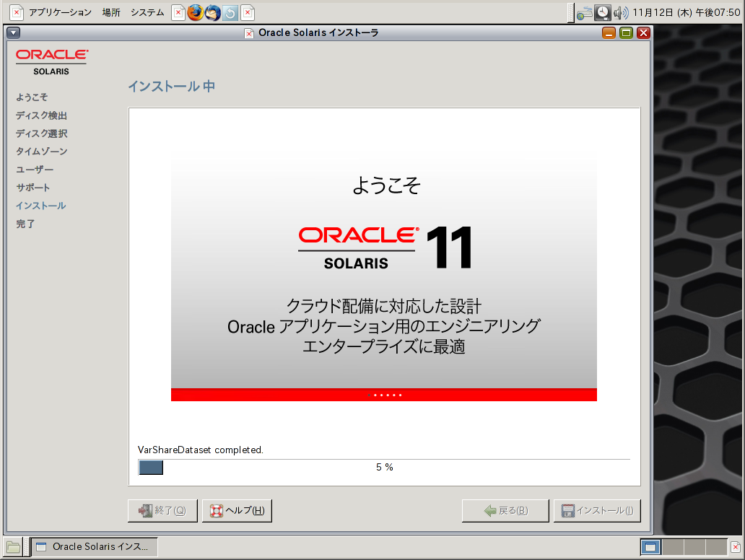Viewport: 745px width, 560px height.
Task: Open the アプリケーション menu
Action: click(60, 12)
